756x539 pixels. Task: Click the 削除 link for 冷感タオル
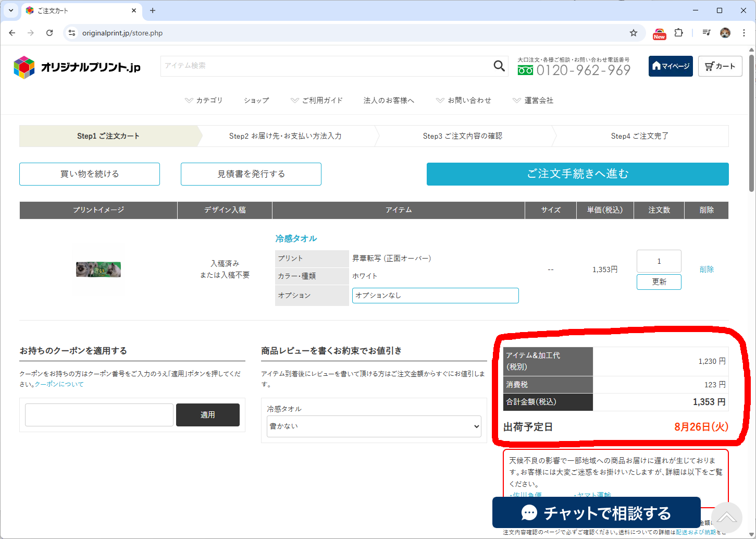coord(707,269)
